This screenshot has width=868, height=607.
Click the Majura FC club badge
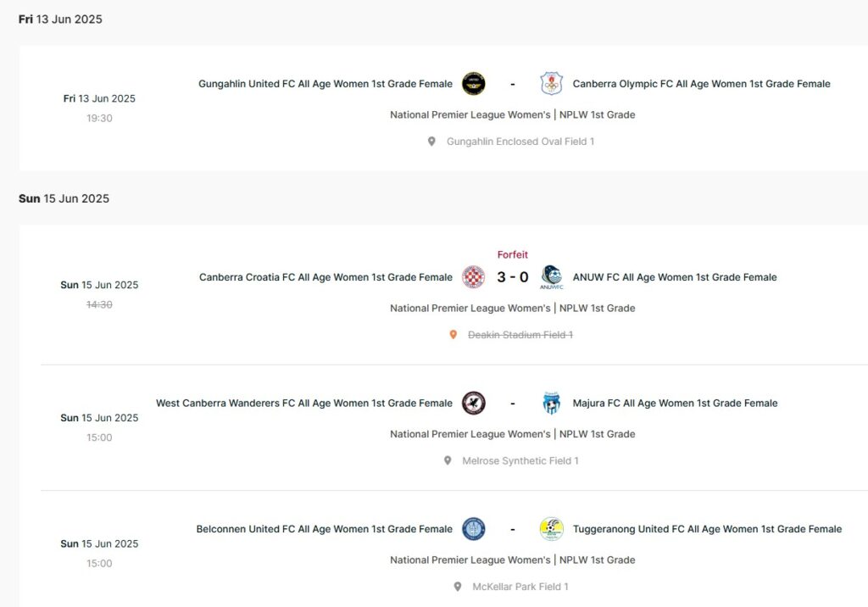tap(552, 403)
